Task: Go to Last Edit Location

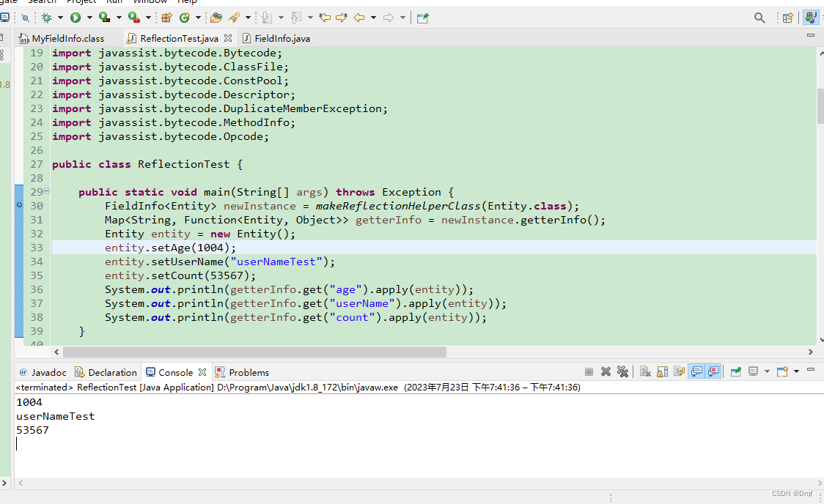Action: (325, 18)
